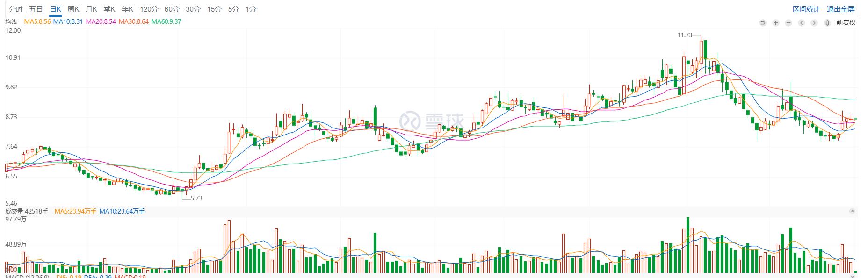Image resolution: width=868 pixels, height=278 pixels.
Task: Switch to the 分时 intraday tab
Action: (15, 9)
